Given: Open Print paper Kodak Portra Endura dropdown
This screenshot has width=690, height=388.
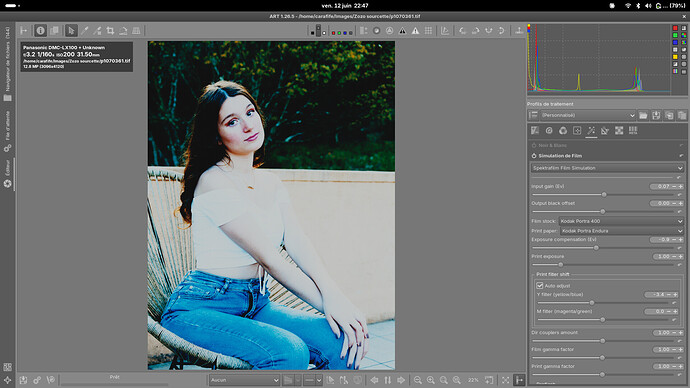Looking at the screenshot, I should click(622, 231).
